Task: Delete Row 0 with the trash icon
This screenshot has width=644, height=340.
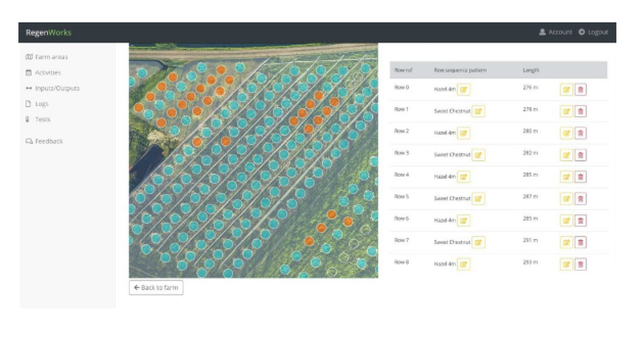Action: click(580, 90)
